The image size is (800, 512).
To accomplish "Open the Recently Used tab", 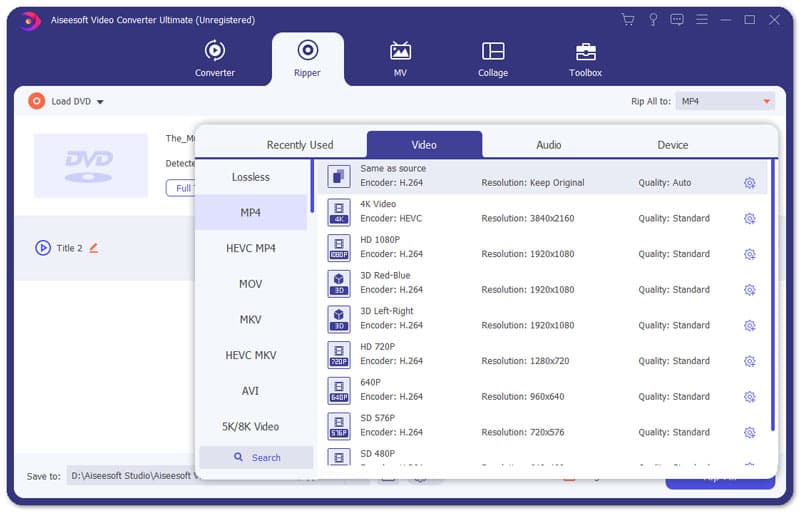I will tap(300, 145).
